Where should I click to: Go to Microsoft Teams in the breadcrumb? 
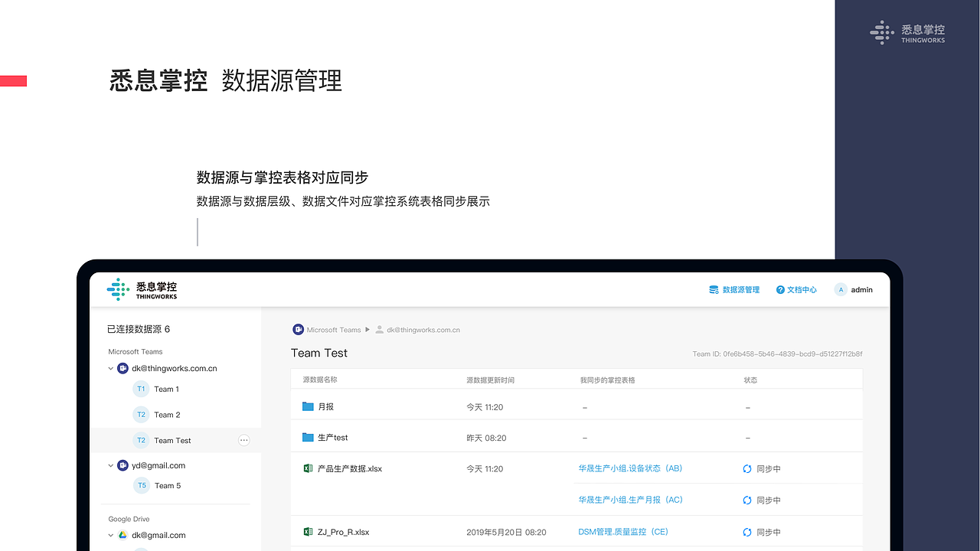coord(327,330)
